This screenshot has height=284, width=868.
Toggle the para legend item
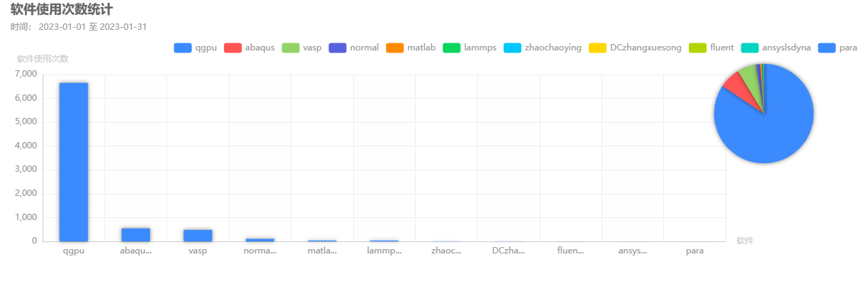coord(837,48)
